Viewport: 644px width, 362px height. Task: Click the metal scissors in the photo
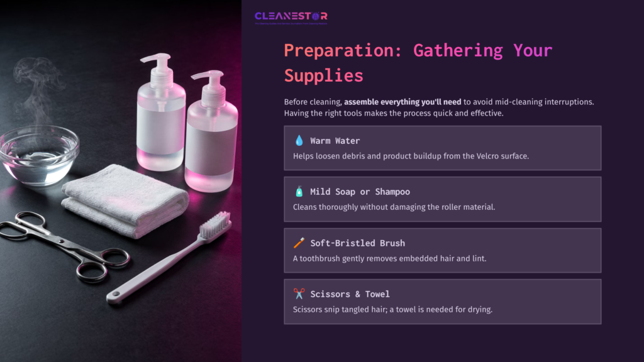[63, 244]
